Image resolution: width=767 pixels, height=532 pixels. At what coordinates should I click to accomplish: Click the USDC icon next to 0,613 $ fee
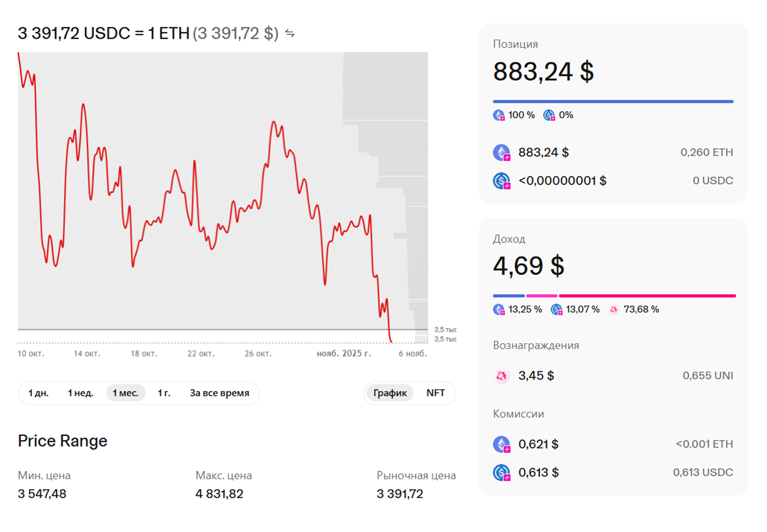pyautogui.click(x=502, y=472)
